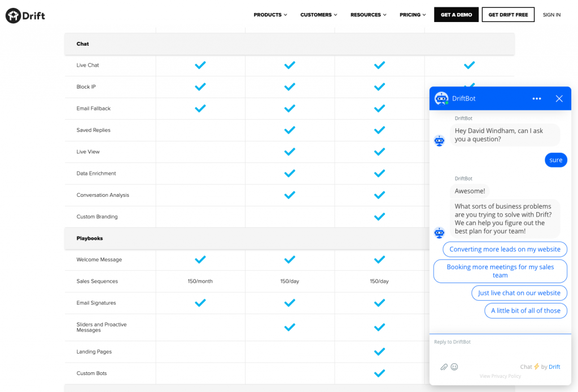Open the emoji picker in the chat
Image resolution: width=578 pixels, height=392 pixels.
(x=454, y=367)
